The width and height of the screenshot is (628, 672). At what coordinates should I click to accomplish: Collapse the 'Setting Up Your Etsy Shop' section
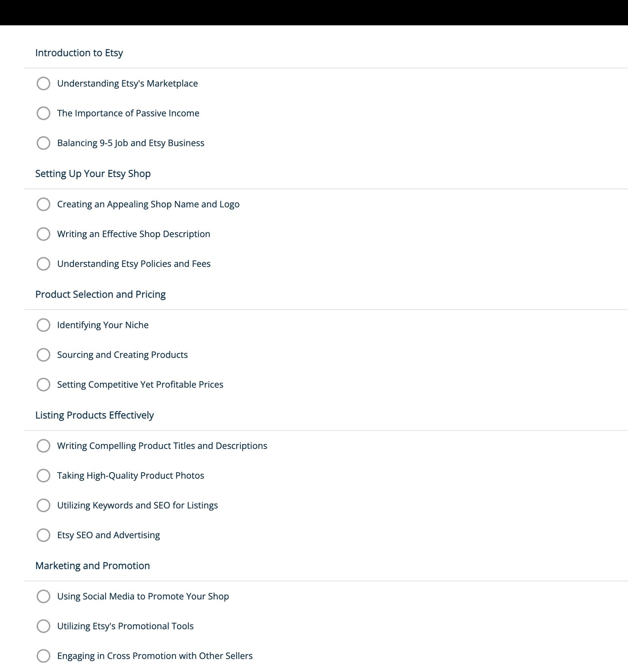(x=93, y=174)
